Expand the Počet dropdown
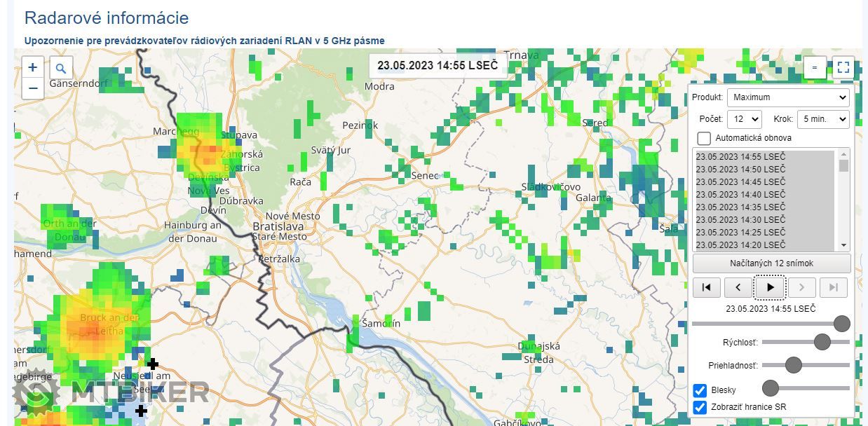This screenshot has width=868, height=426. pos(744,119)
